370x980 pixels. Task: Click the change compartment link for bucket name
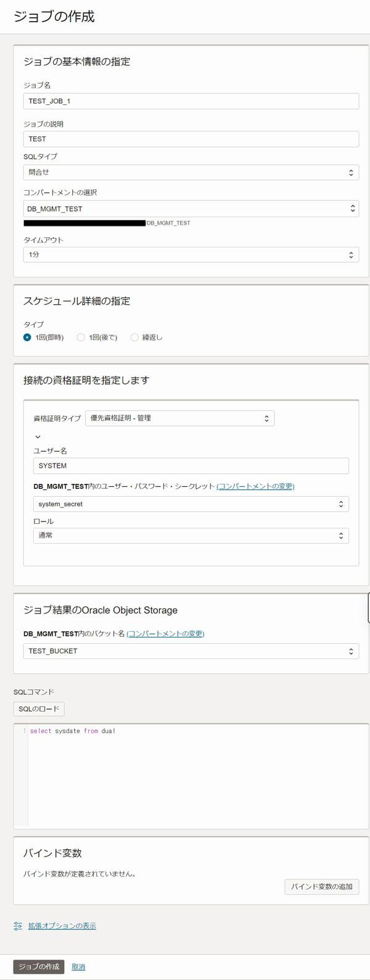pyautogui.click(x=165, y=633)
